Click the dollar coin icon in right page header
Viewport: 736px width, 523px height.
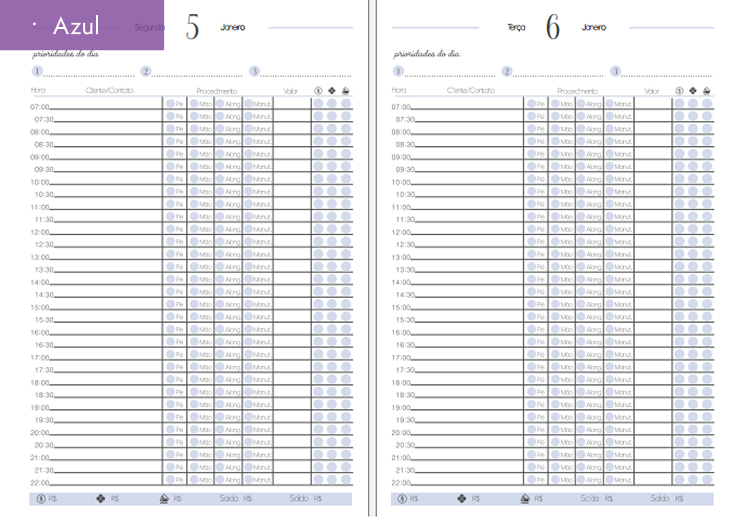click(680, 91)
